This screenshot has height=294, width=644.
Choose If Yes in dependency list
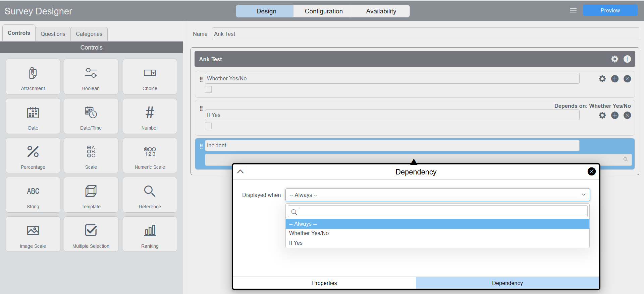tap(437, 243)
